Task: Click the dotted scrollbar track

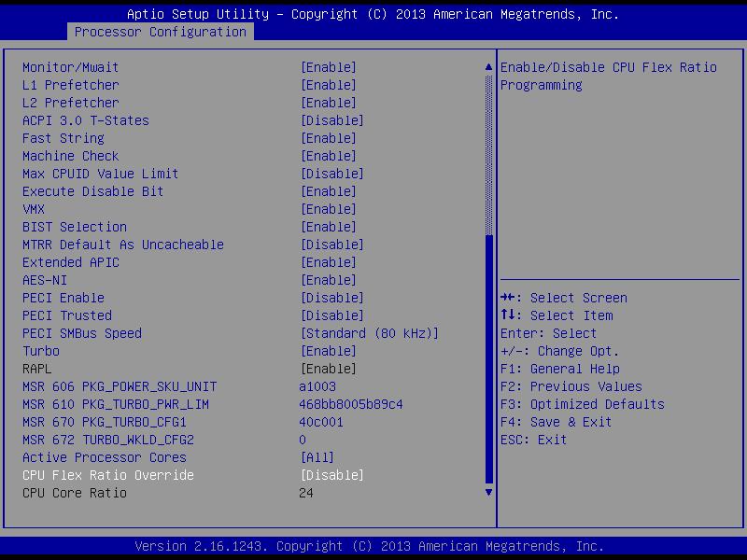Action: pos(488,155)
